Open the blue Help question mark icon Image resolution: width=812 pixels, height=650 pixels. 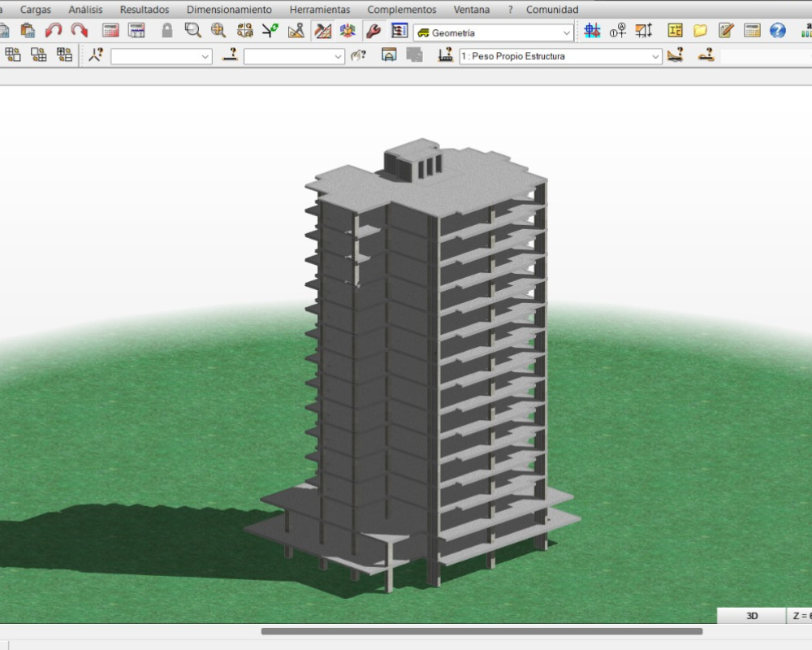click(x=777, y=31)
